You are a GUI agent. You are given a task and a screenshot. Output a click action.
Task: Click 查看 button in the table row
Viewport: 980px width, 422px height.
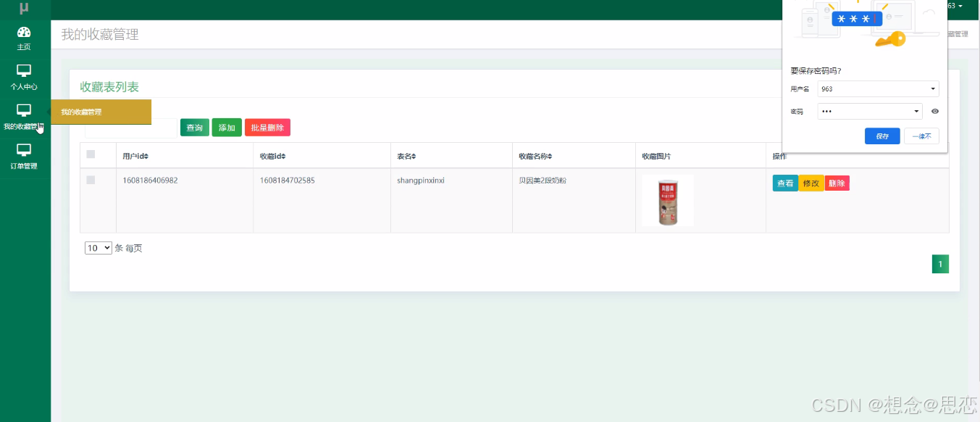[785, 183]
